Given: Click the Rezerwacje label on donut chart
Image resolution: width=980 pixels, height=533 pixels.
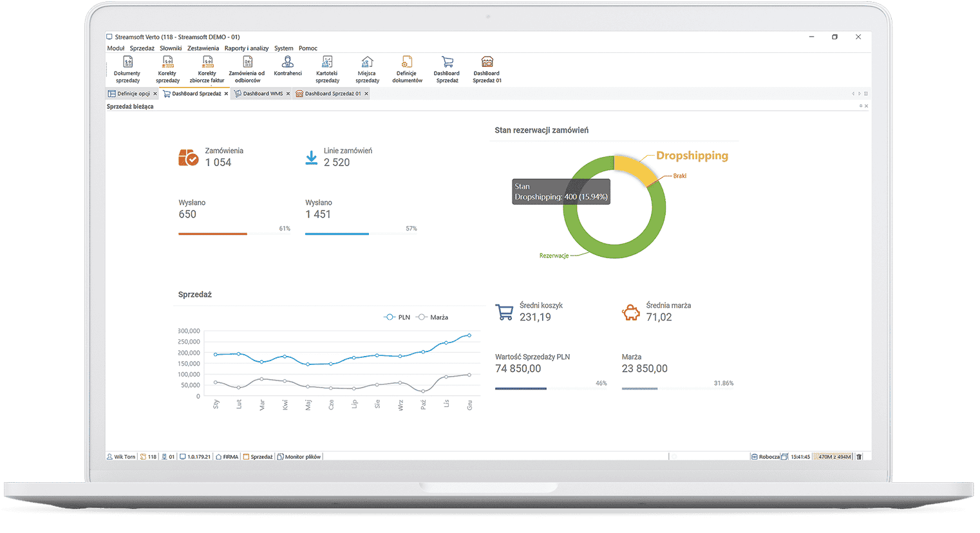Looking at the screenshot, I should tap(554, 256).
